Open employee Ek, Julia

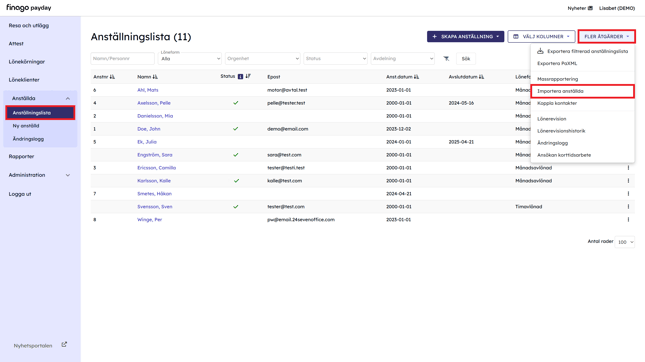147,142
